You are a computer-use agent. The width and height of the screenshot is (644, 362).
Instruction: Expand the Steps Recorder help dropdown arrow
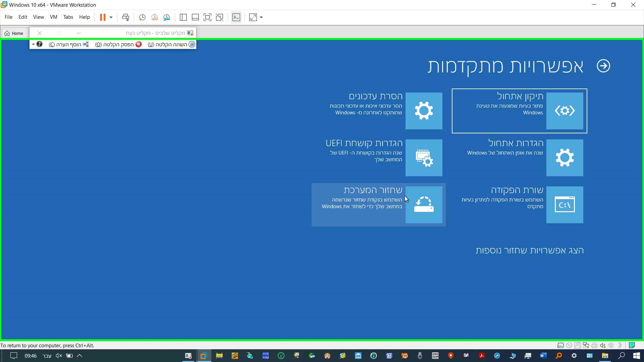coord(33,44)
